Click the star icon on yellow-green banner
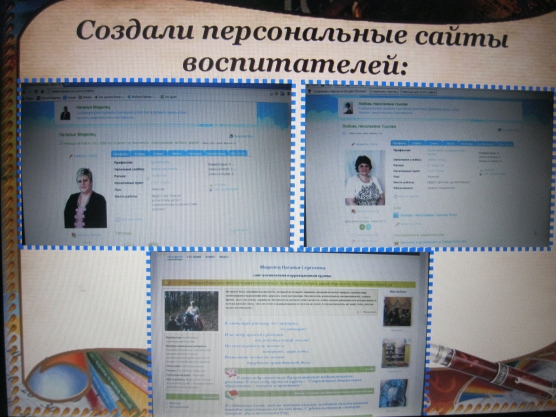The image size is (556, 417). (x=167, y=283)
